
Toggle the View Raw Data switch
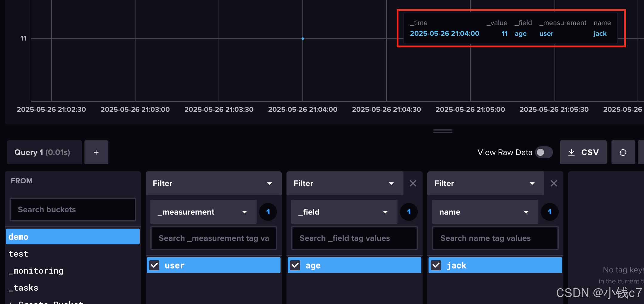544,152
